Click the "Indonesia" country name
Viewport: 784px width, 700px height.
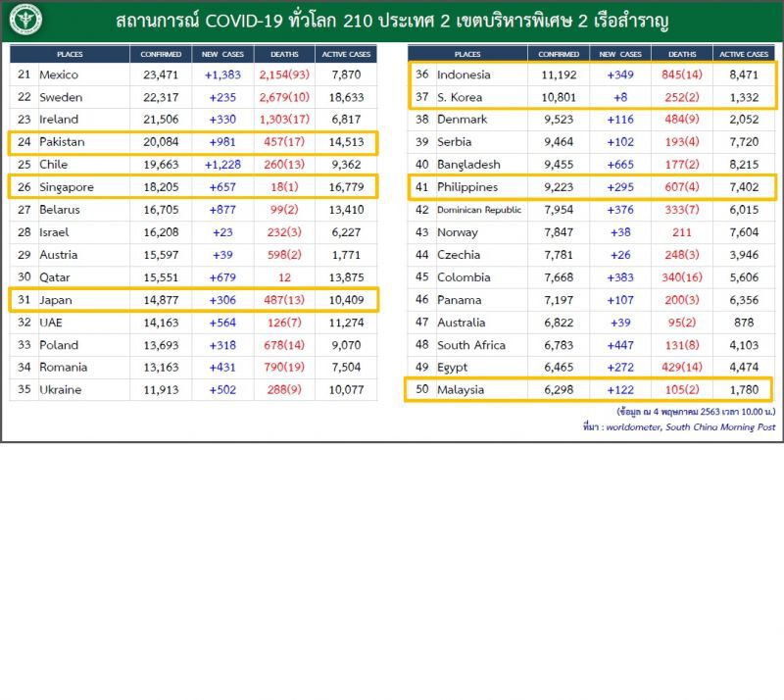464,75
